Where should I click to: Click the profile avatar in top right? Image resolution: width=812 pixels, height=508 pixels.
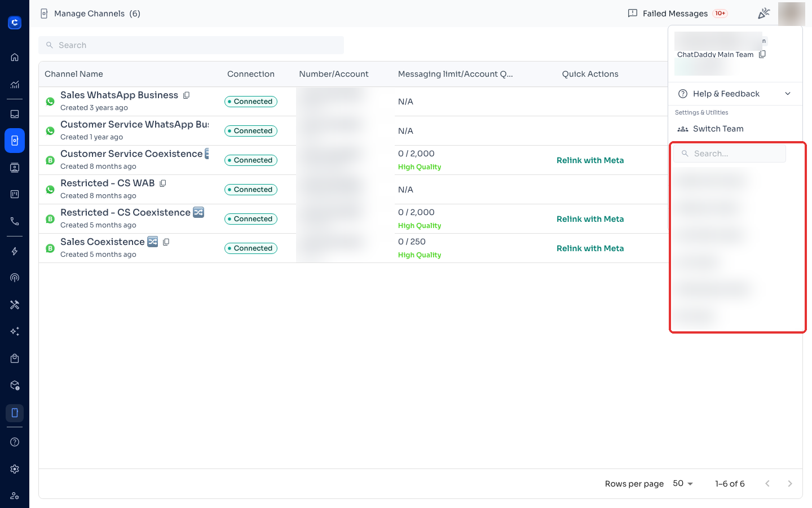pos(792,14)
